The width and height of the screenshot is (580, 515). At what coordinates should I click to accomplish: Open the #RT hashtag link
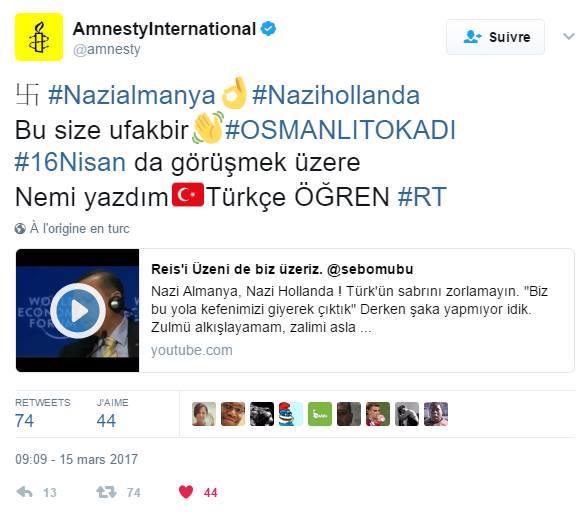point(422,197)
